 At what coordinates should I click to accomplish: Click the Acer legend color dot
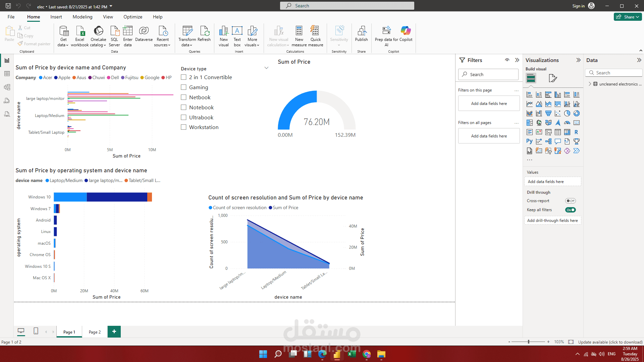41,77
